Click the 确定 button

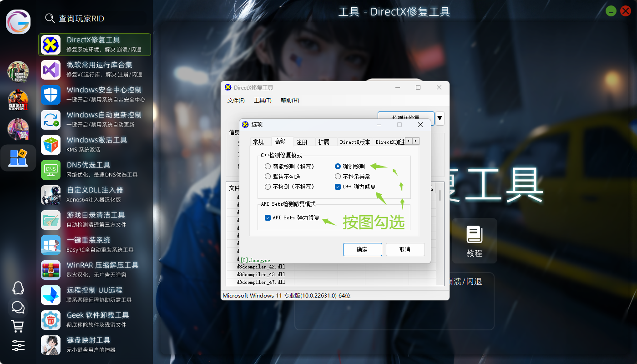362,249
